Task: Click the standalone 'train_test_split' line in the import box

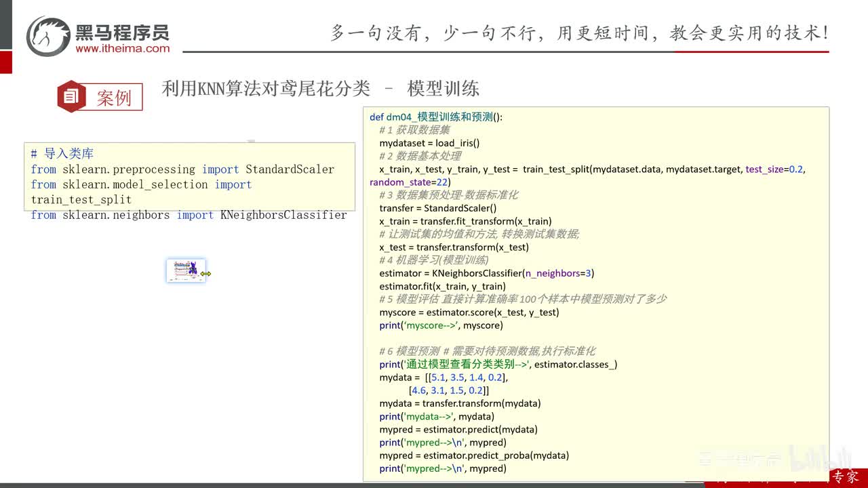Action: tap(81, 200)
